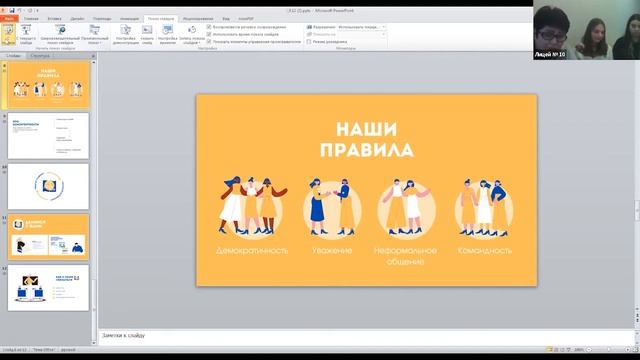The width and height of the screenshot is (640, 360).
Task: Start slideshow from the beginning icon
Action: point(8,34)
